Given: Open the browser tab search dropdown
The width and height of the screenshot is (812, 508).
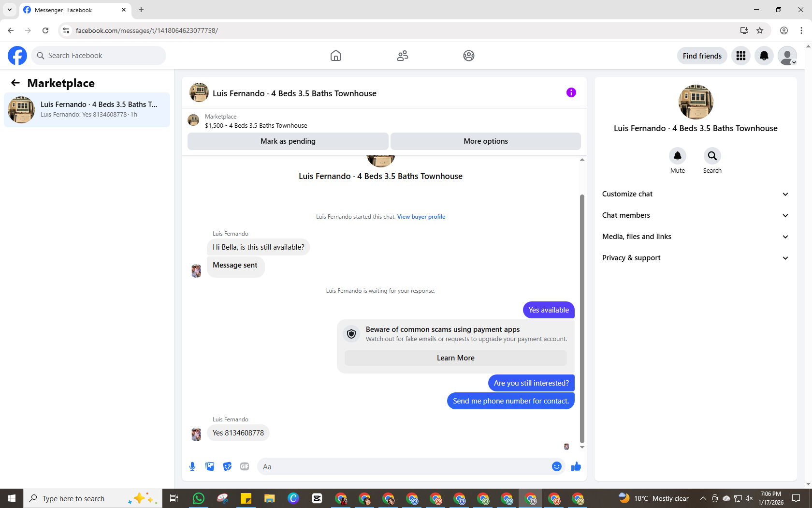Looking at the screenshot, I should point(10,10).
